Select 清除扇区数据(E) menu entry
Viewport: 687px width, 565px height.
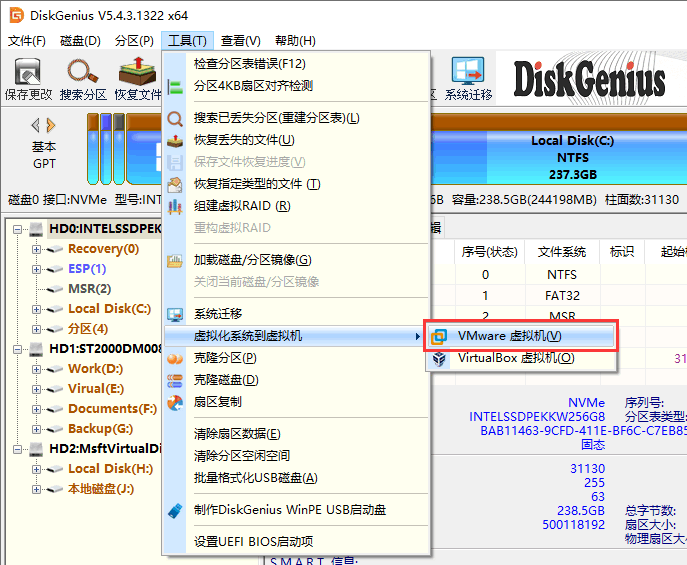[296, 434]
